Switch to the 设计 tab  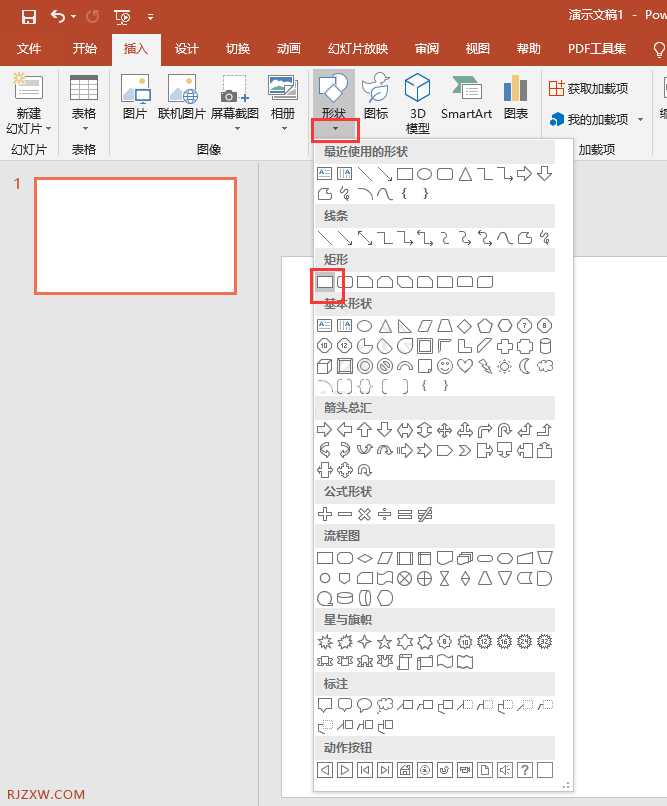pyautogui.click(x=186, y=49)
